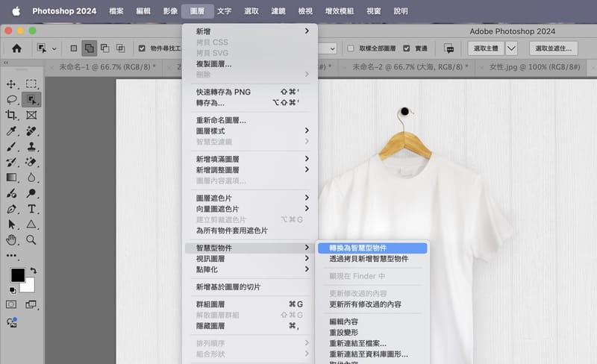Click the 選取並遮住... button

pos(553,48)
